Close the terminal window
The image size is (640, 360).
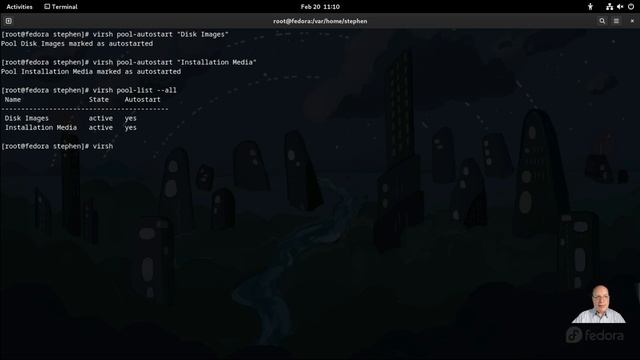tap(632, 21)
